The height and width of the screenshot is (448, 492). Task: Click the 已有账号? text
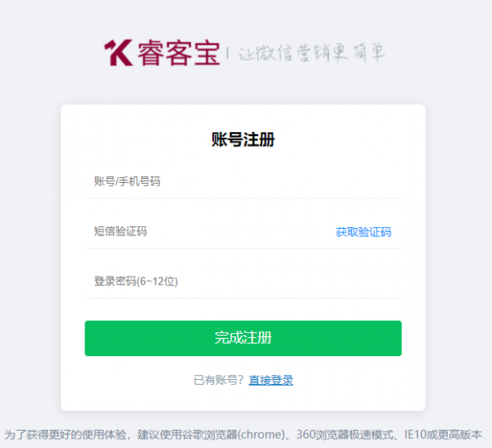coord(218,380)
